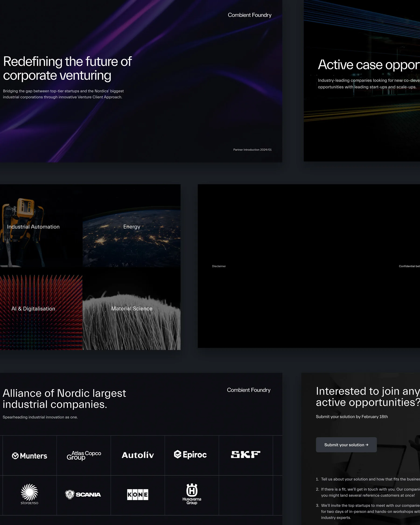This screenshot has height=525, width=420.
Task: Click 'Alliance of Nordic largest industrial companies' heading
Action: 64,399
